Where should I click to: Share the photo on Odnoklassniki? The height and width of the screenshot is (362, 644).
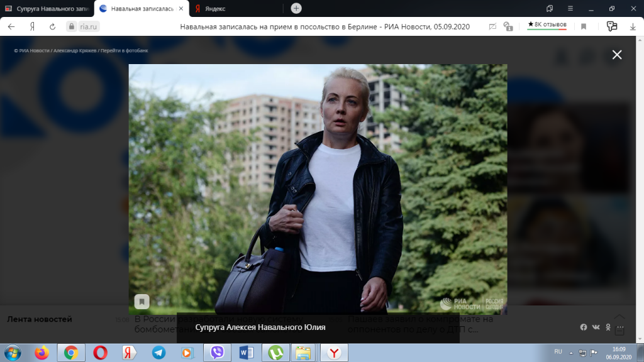pos(608,327)
